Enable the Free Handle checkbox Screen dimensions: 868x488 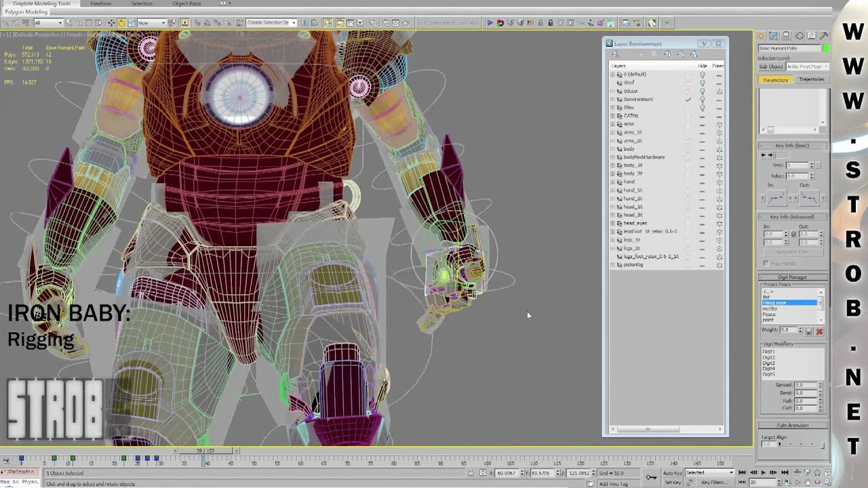(766, 263)
